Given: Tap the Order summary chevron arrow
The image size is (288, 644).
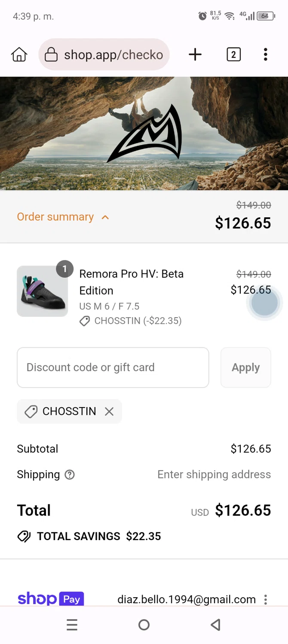Looking at the screenshot, I should (105, 217).
